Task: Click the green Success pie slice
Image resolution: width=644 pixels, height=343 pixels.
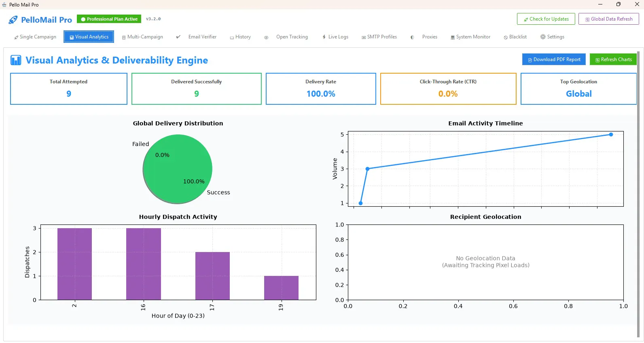Action: pyautogui.click(x=178, y=169)
